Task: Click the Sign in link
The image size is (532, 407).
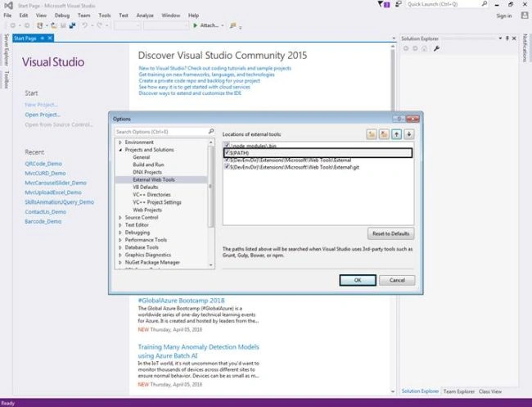Action: tap(504, 16)
